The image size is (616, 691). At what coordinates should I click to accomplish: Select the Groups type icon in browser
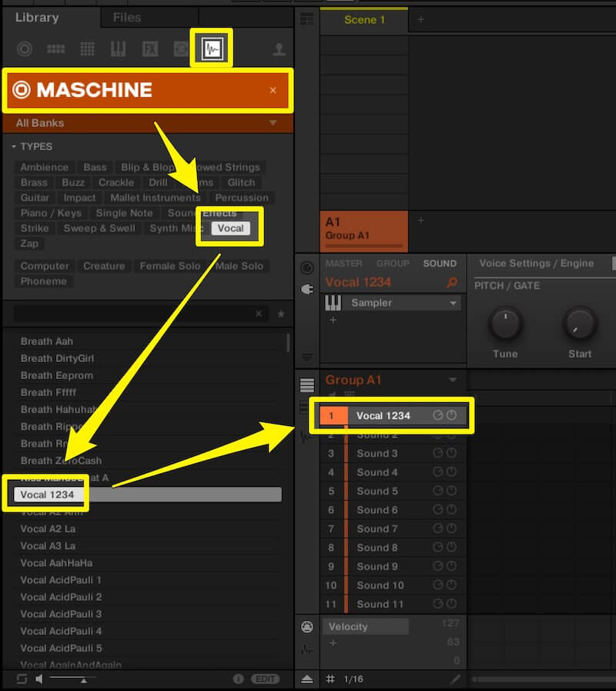56,49
